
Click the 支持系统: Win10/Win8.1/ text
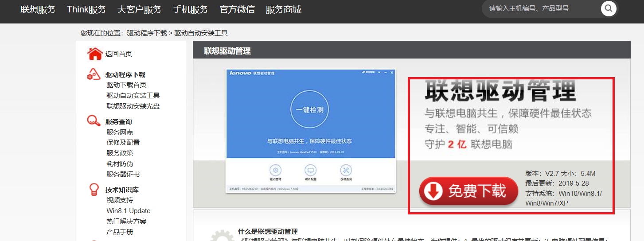[563, 194]
